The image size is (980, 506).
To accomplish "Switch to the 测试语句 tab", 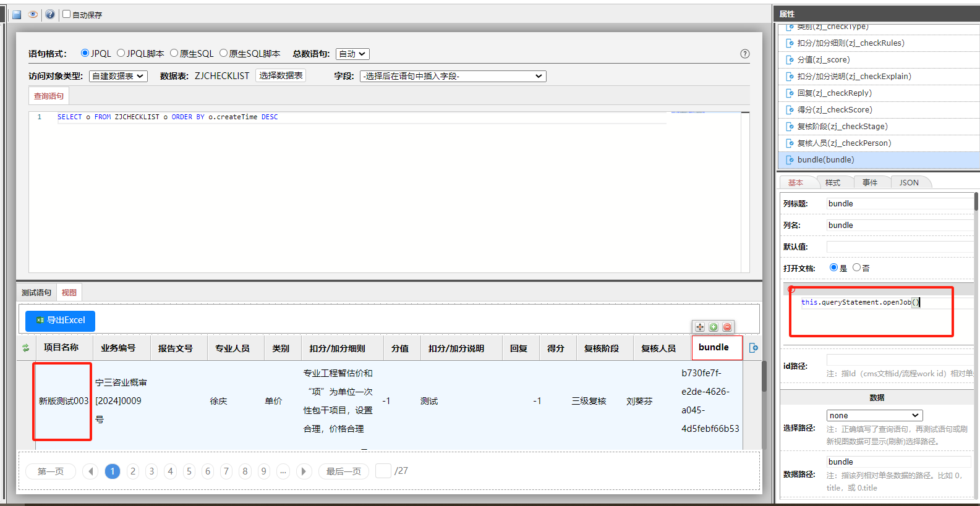I will click(x=36, y=292).
